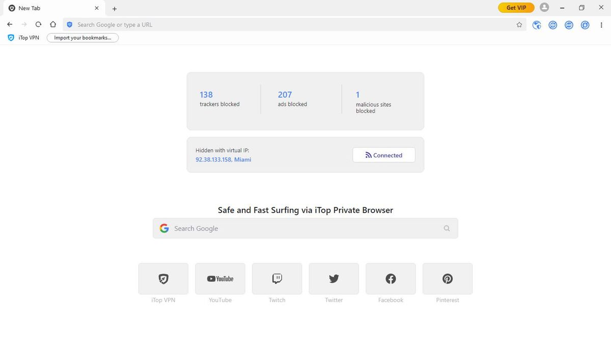The width and height of the screenshot is (611, 364).
Task: Click the Search Google input field
Action: (305, 228)
